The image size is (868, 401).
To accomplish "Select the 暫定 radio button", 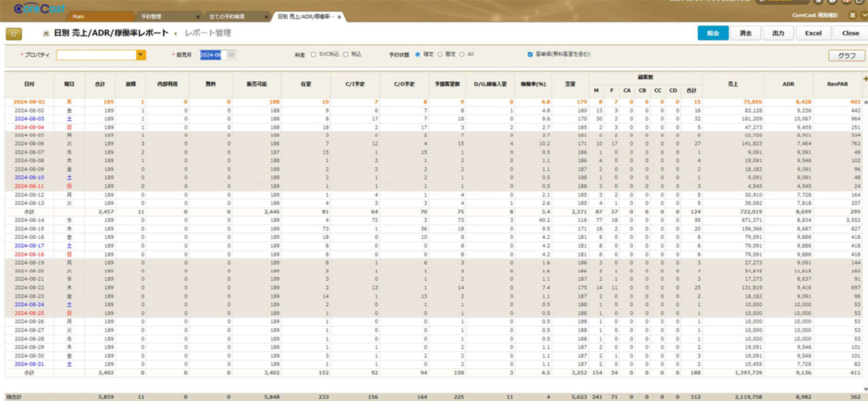I will (439, 54).
